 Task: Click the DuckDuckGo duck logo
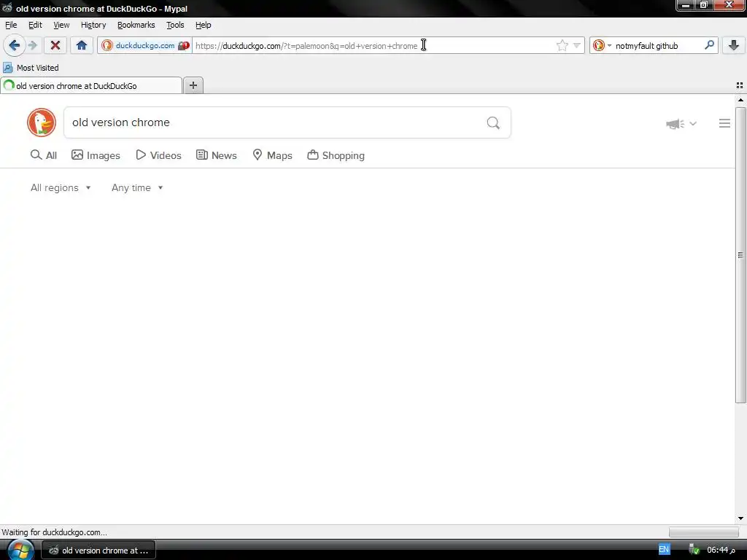(42, 122)
